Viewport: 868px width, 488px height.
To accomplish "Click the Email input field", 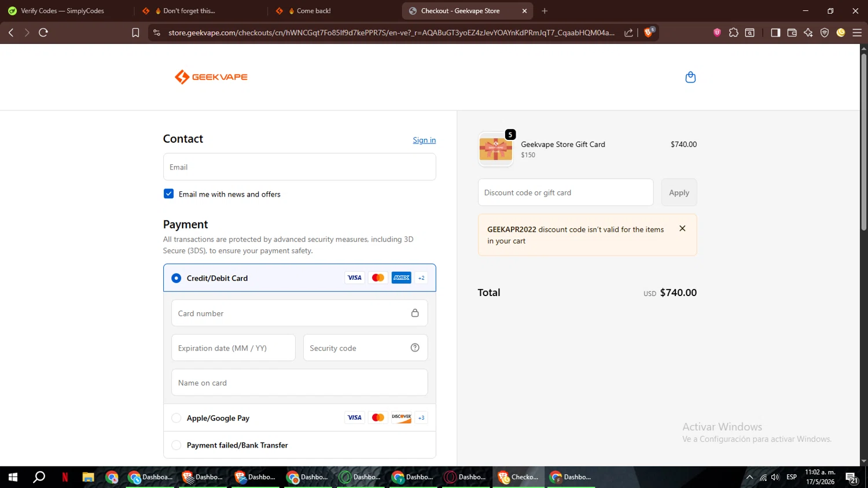I will 300,167.
